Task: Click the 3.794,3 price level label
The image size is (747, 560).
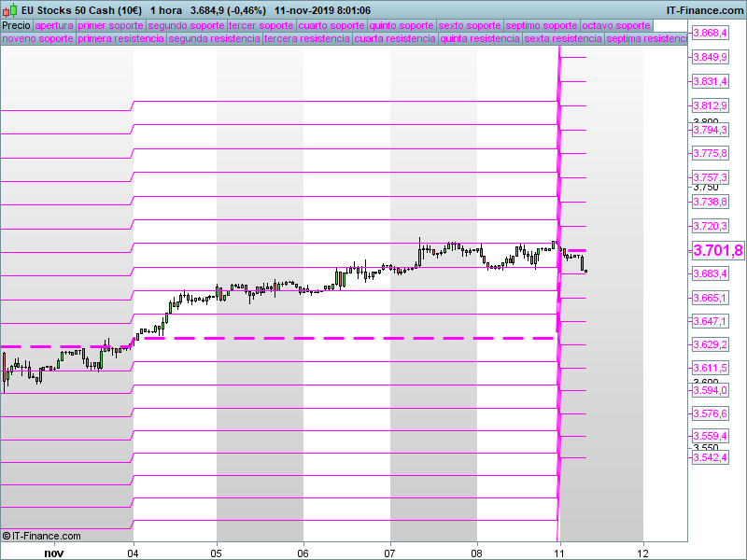Action: click(710, 130)
